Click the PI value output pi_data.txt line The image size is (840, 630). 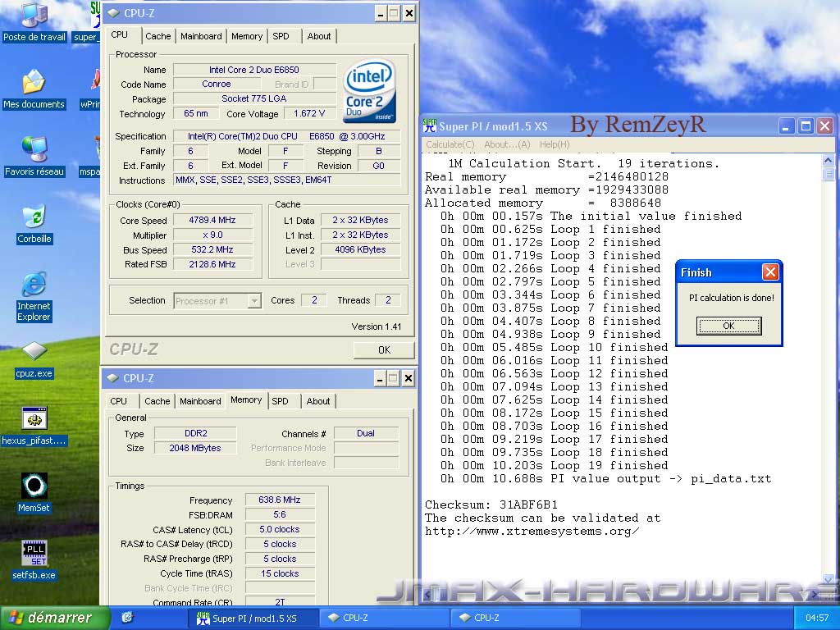pos(606,479)
